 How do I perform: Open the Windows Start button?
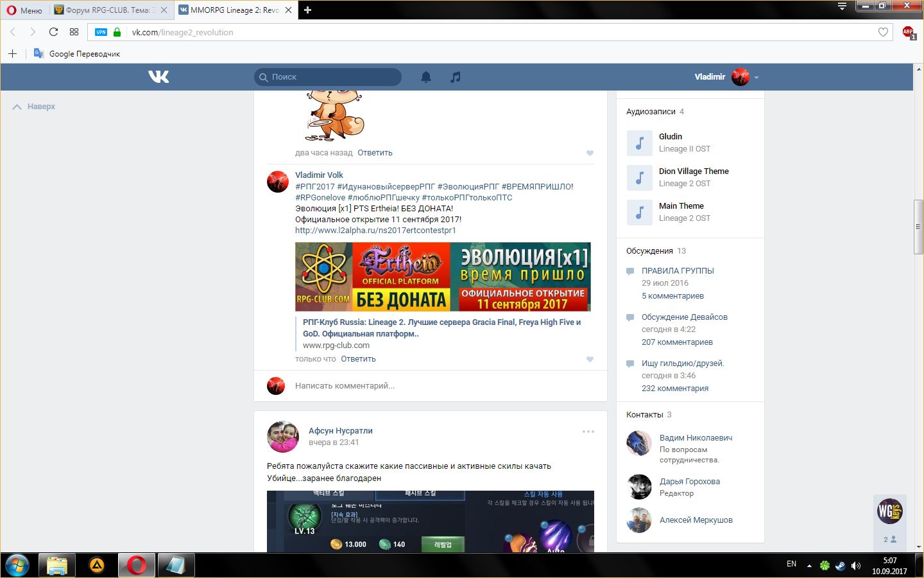point(17,565)
